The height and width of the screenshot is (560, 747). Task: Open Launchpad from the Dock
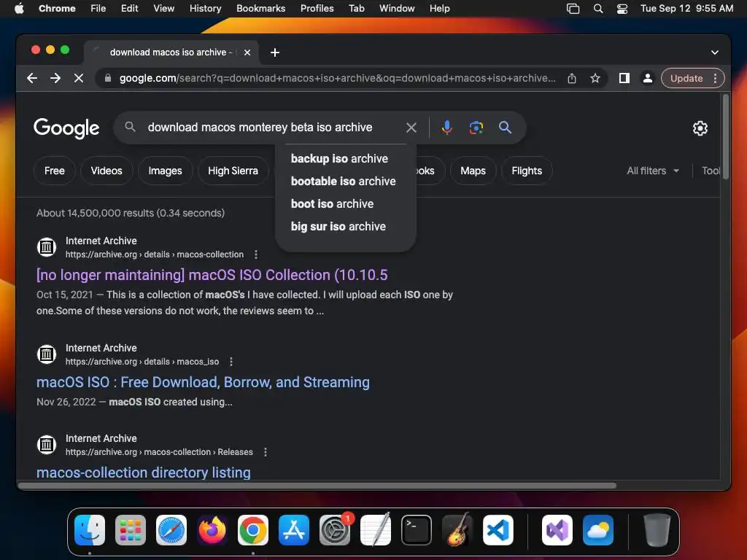coord(131,530)
